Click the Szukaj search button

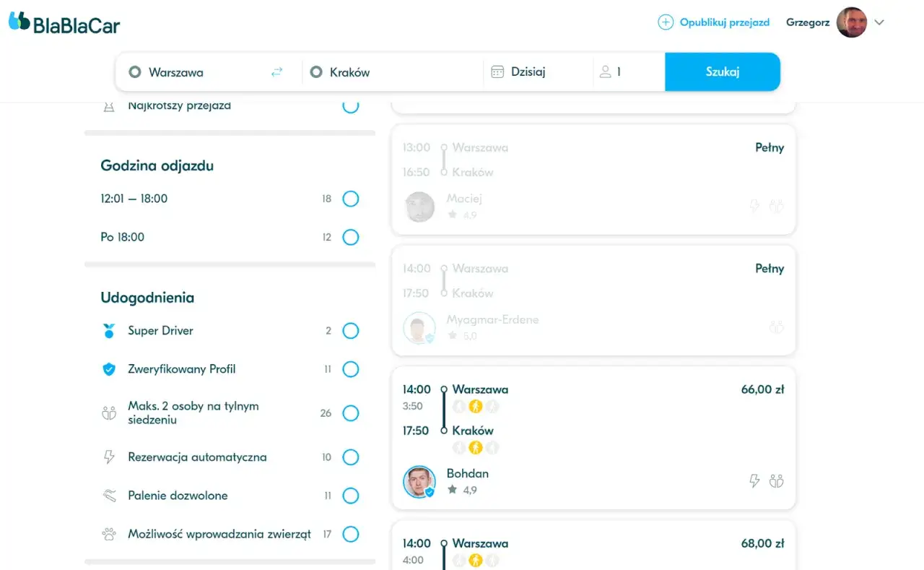point(723,72)
